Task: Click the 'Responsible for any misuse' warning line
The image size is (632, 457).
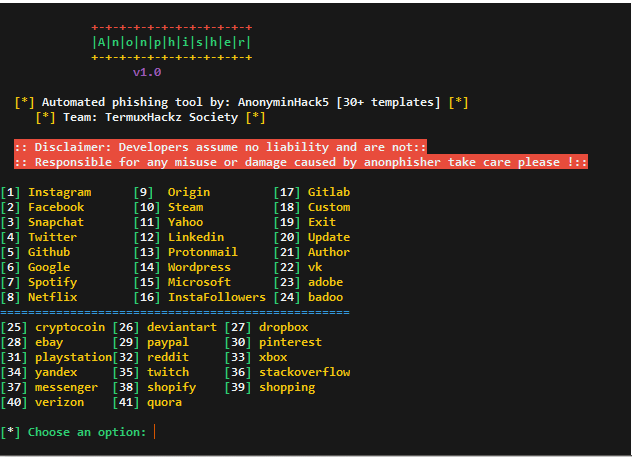Action: 301,162
